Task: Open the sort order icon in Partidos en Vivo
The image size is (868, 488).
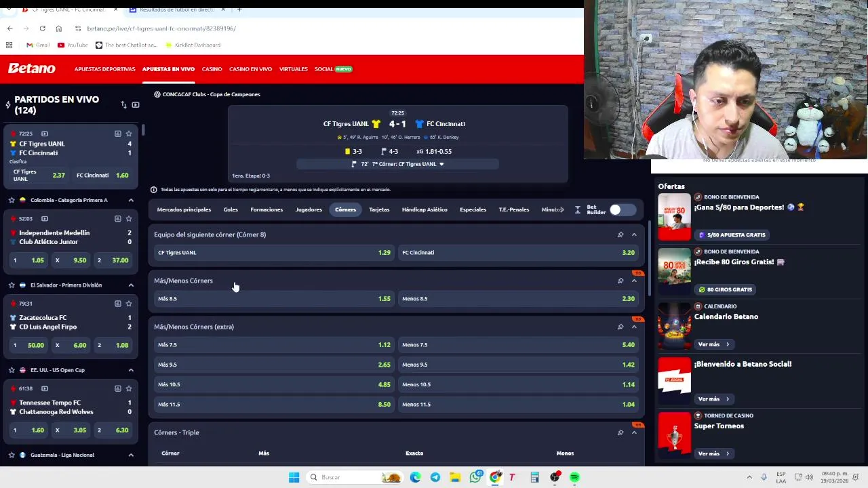Action: coord(123,105)
